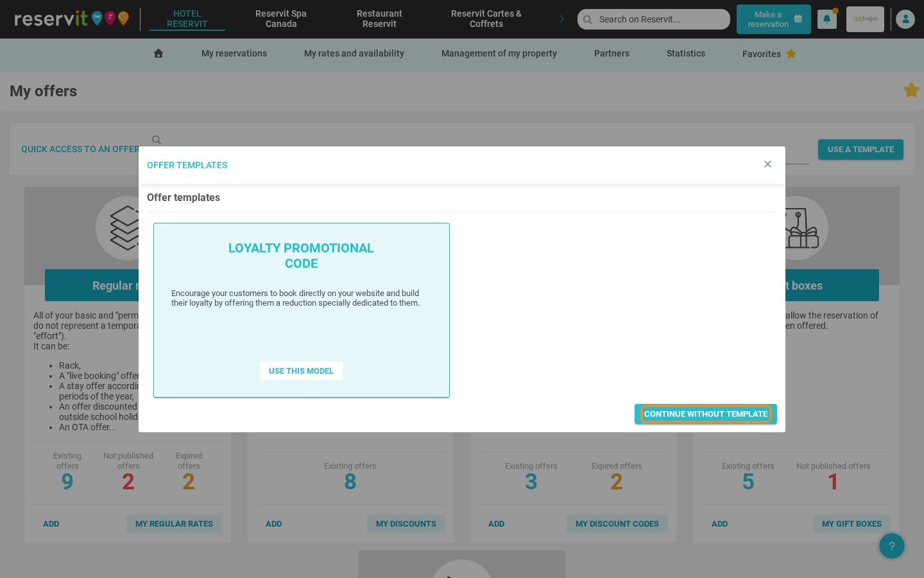Select the Loyalty Promotional Code template title

[x=301, y=256]
